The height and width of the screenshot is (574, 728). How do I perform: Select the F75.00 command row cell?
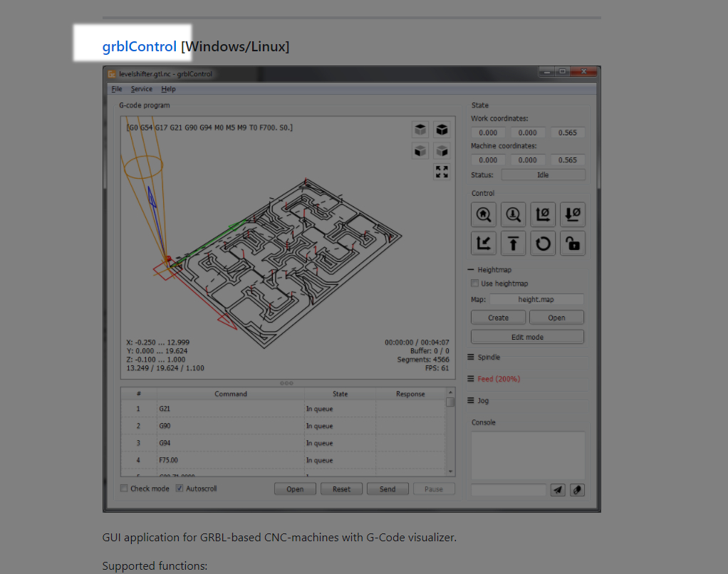pyautogui.click(x=231, y=460)
